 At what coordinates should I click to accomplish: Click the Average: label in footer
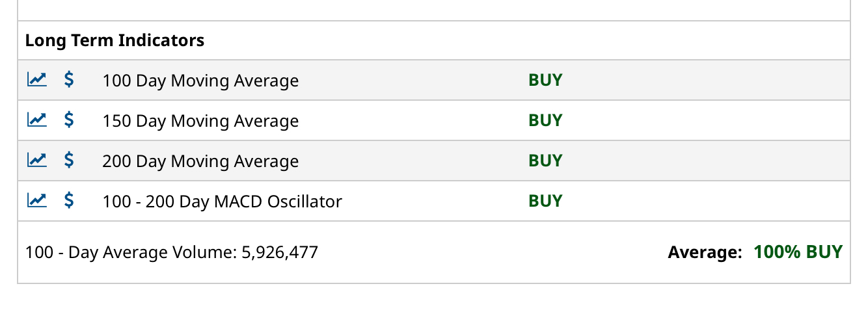705,252
